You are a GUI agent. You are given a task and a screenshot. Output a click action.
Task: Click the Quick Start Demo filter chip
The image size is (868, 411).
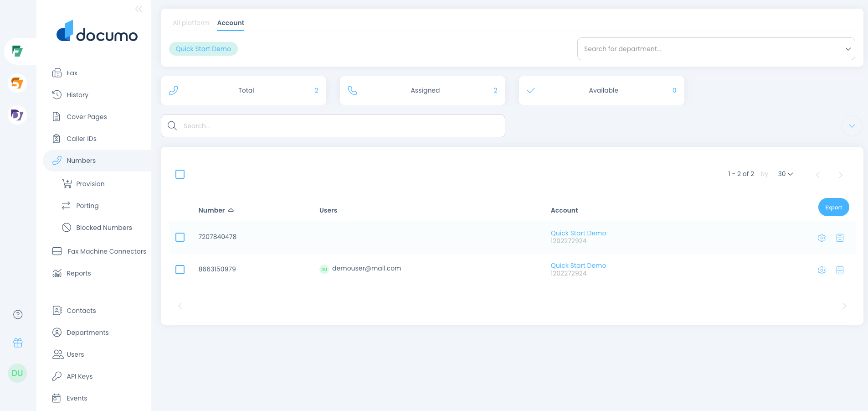(x=203, y=49)
